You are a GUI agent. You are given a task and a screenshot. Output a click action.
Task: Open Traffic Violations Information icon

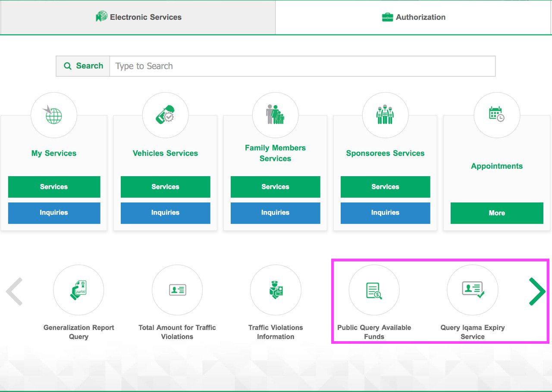click(x=276, y=290)
